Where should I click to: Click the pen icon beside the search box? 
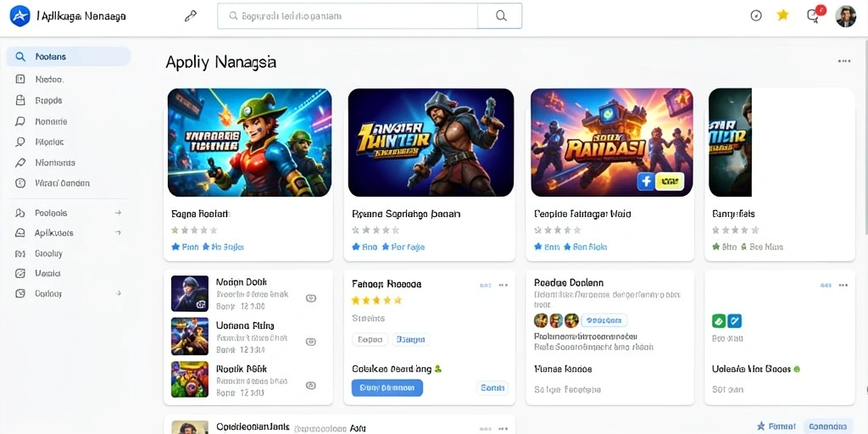point(191,16)
